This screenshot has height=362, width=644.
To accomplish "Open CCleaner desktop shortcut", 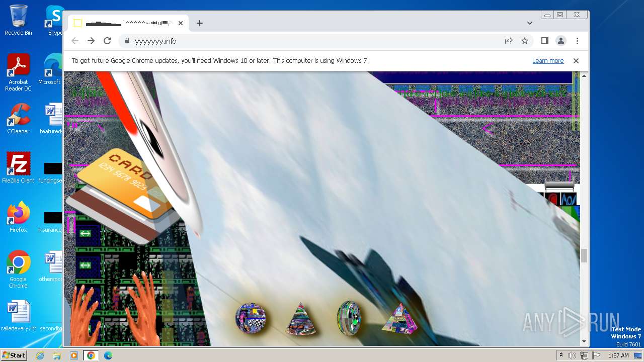I will (18, 119).
